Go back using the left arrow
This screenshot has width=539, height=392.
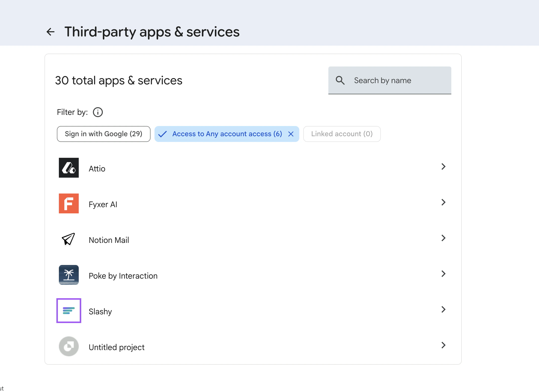(x=51, y=32)
